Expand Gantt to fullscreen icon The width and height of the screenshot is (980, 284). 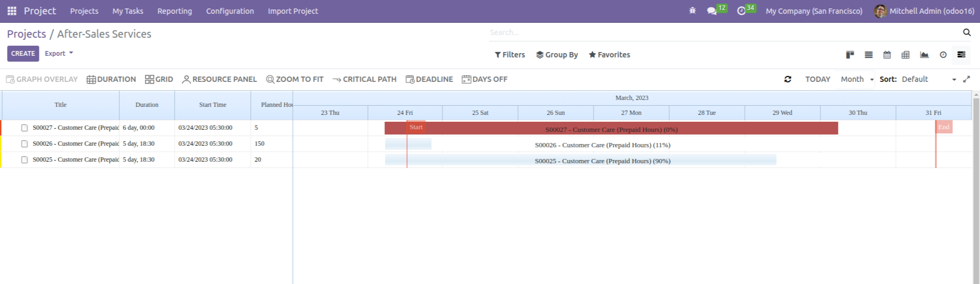pyautogui.click(x=967, y=79)
